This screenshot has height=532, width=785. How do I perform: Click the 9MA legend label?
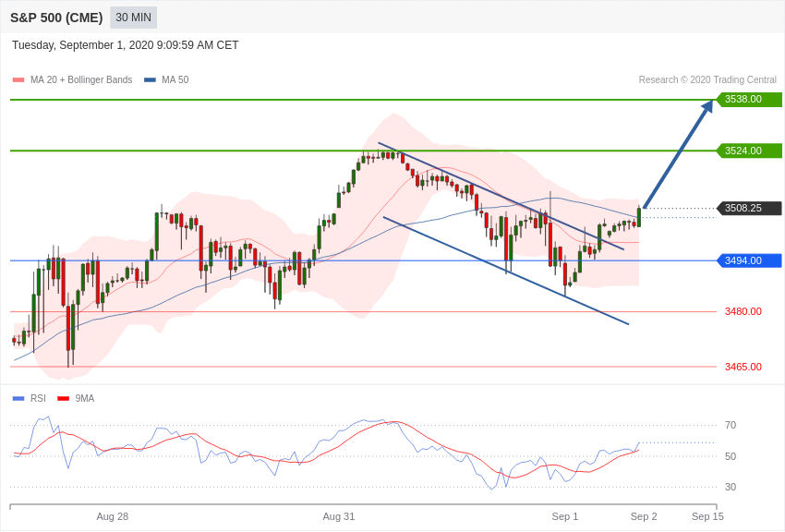coord(85,398)
